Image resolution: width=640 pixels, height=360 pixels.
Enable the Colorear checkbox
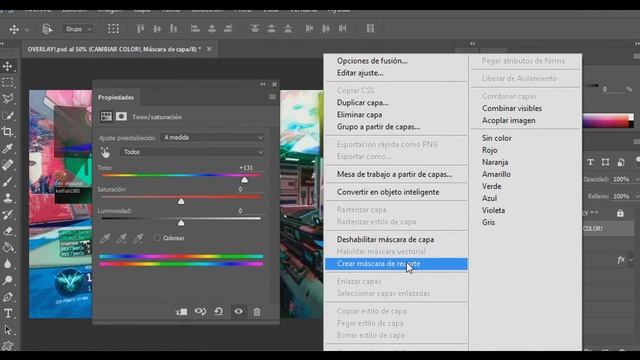[x=157, y=238]
